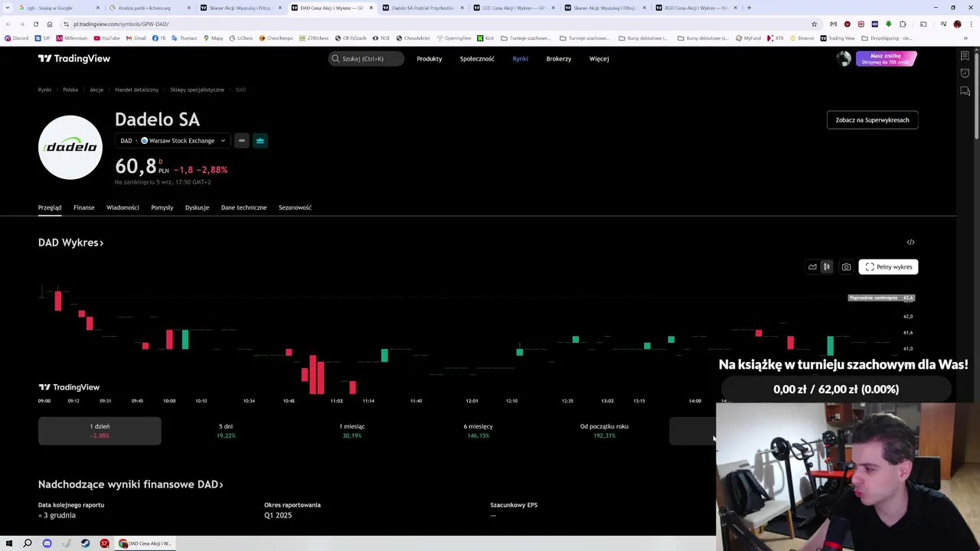Select the Dyskusje tab
Image resolution: width=980 pixels, height=551 pixels.
point(197,207)
